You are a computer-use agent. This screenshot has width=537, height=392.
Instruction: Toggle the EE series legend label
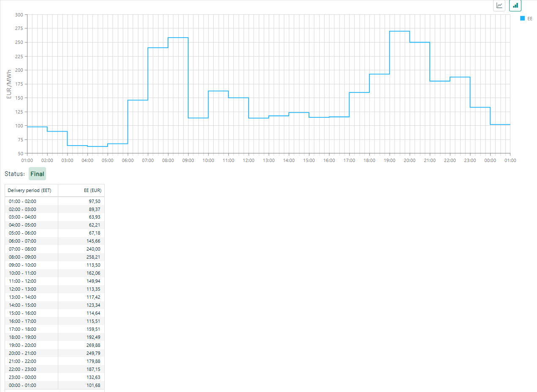(x=530, y=19)
